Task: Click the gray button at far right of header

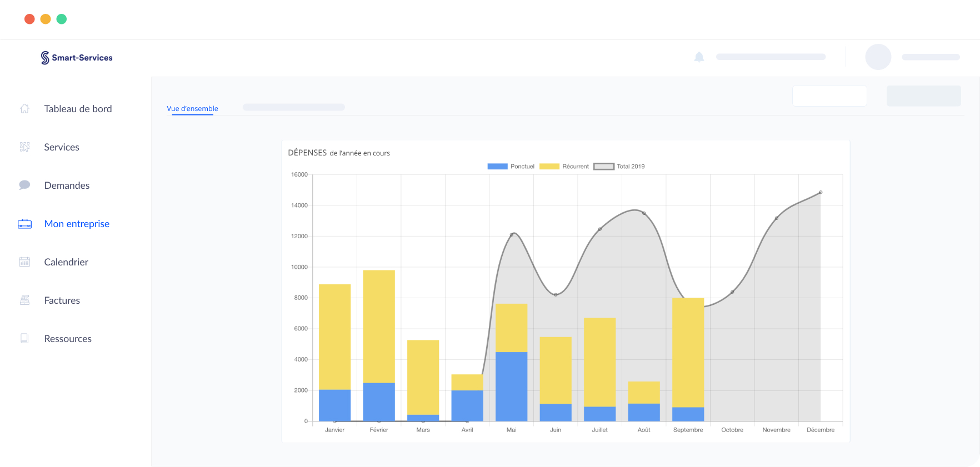Action: pos(923,96)
